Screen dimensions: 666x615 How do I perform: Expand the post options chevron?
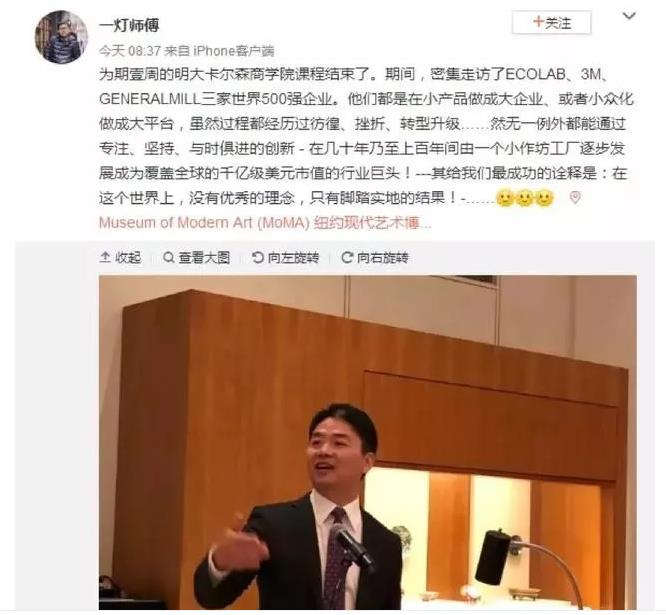coord(629,16)
